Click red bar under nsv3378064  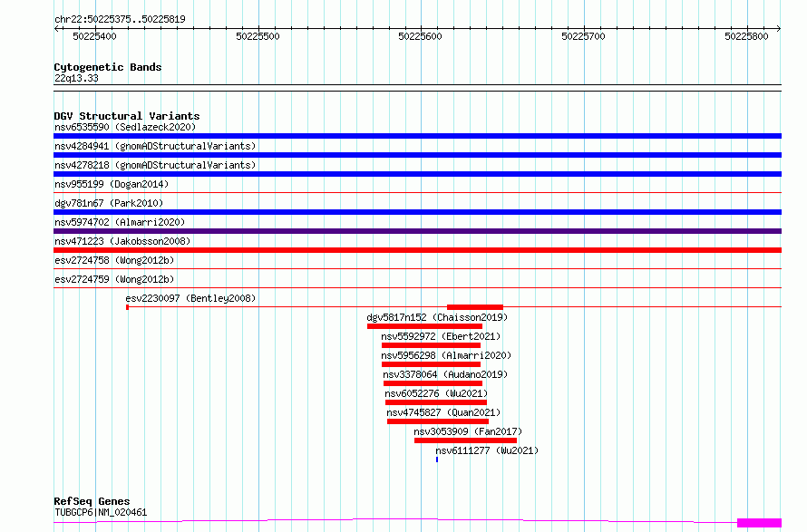pos(433,383)
